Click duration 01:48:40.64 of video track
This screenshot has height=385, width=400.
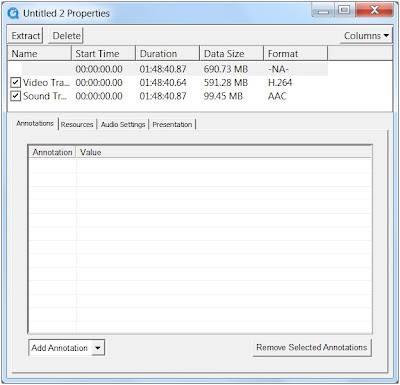163,82
